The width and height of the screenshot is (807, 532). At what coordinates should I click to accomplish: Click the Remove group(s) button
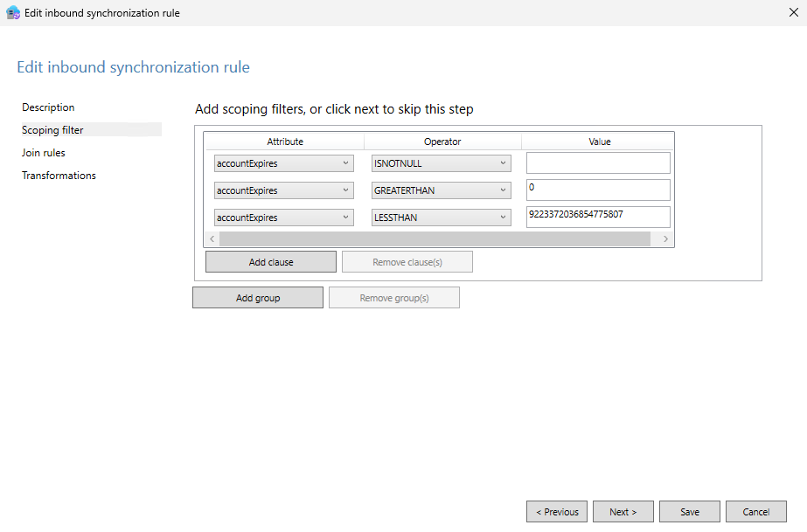[x=393, y=297]
